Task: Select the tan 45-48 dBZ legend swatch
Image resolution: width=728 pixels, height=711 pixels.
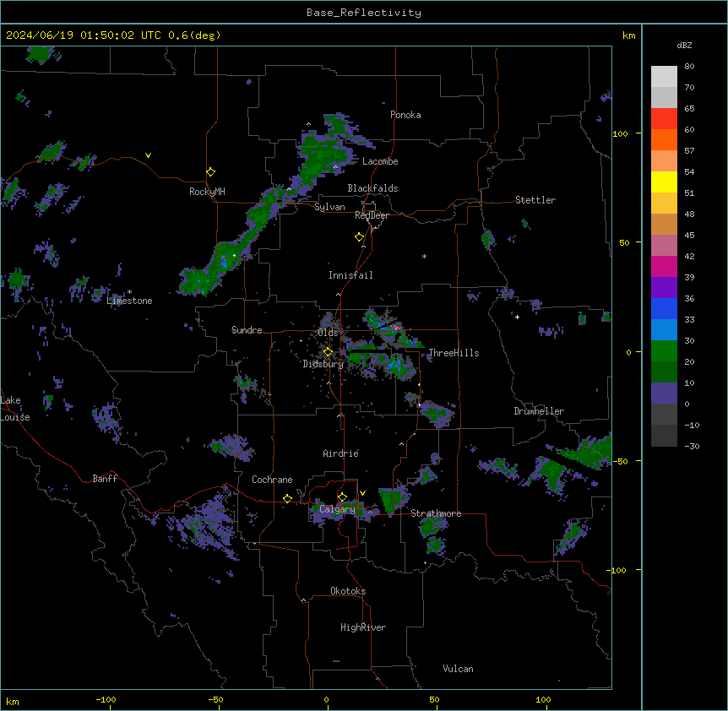Action: pyautogui.click(x=664, y=224)
